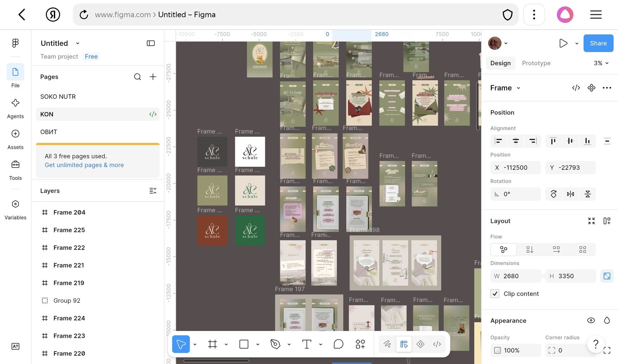Viewport: 618px width, 364px height.
Task: Open the shield protection icon in address bar
Action: 508,15
